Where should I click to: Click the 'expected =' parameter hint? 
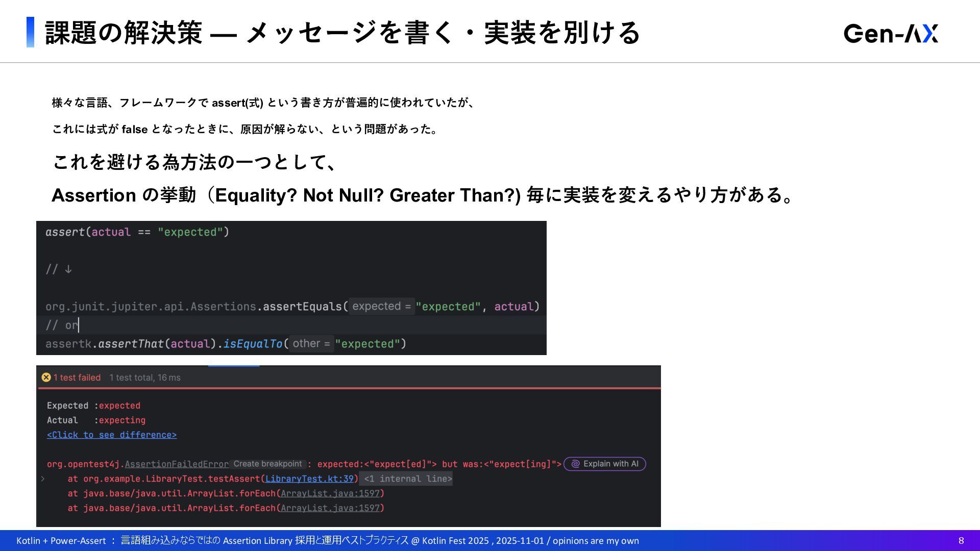pyautogui.click(x=381, y=307)
